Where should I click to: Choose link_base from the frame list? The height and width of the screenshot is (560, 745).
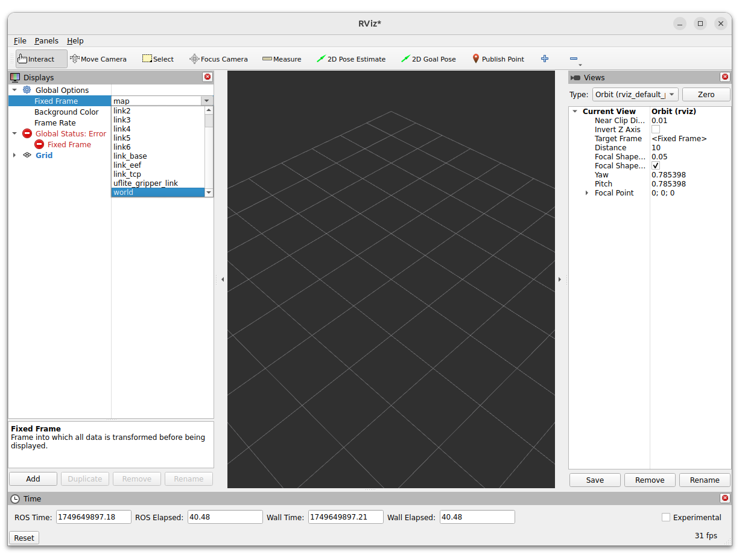[x=130, y=156]
